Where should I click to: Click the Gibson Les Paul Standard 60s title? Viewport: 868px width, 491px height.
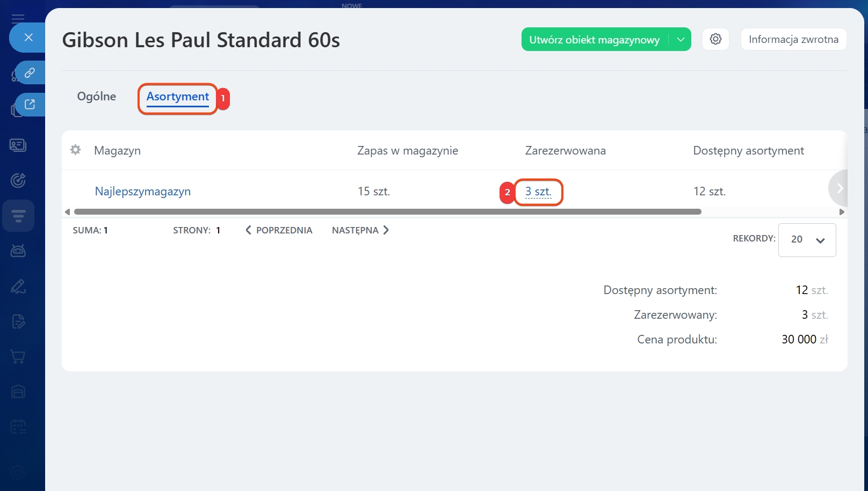(201, 40)
